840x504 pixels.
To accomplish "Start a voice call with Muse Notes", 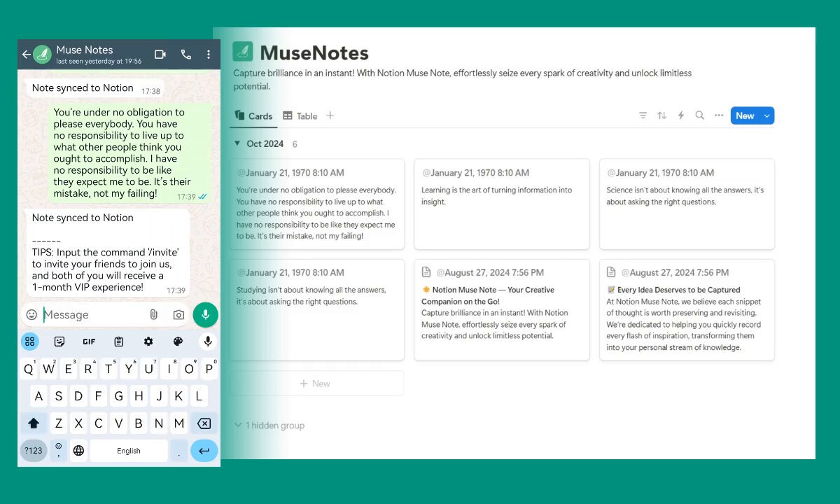I will 185,54.
